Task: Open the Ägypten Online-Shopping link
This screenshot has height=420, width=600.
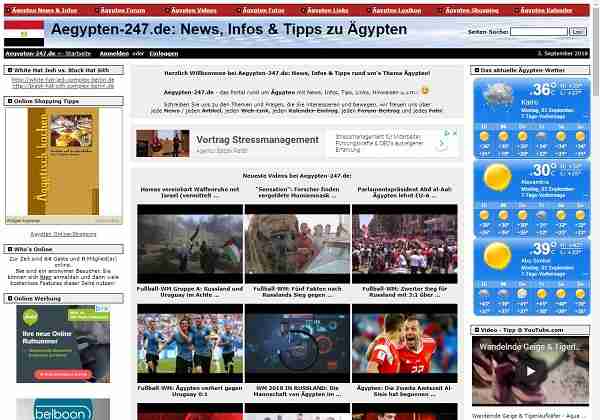Action: 63,234
